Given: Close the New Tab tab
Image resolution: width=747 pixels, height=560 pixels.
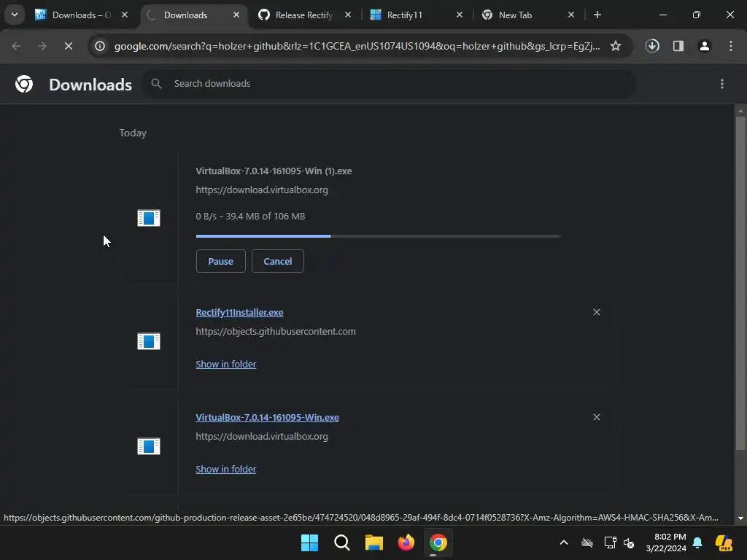Looking at the screenshot, I should (x=571, y=15).
